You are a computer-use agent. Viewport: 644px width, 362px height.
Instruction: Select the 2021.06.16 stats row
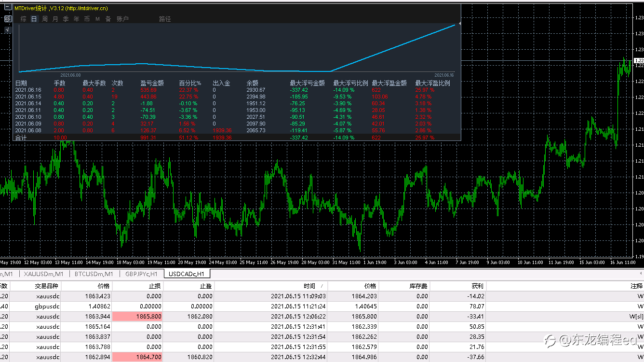pyautogui.click(x=236, y=90)
